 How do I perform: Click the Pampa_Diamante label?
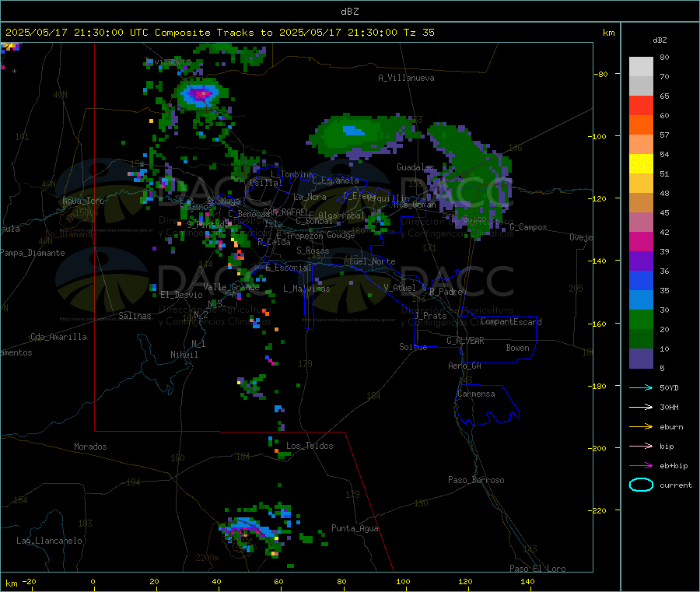[32, 253]
